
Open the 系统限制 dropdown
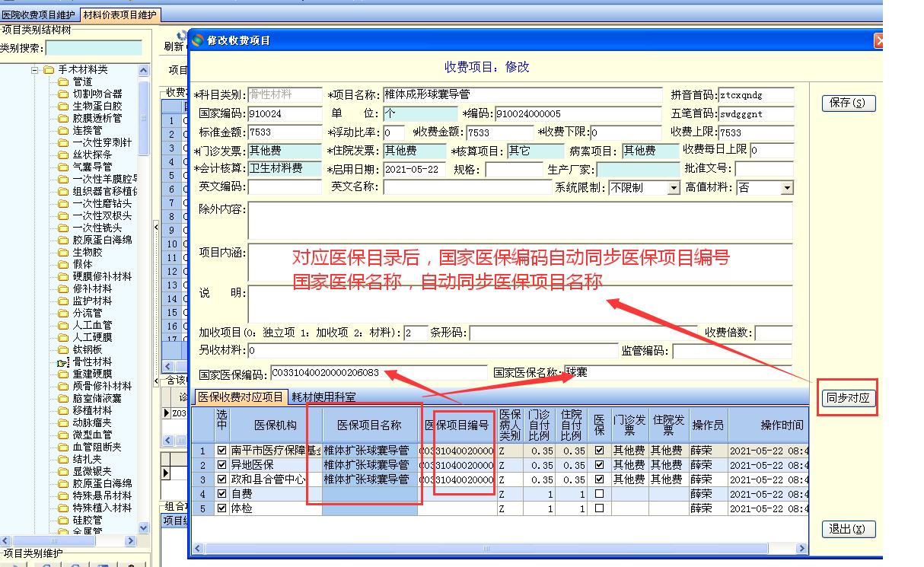[x=673, y=187]
